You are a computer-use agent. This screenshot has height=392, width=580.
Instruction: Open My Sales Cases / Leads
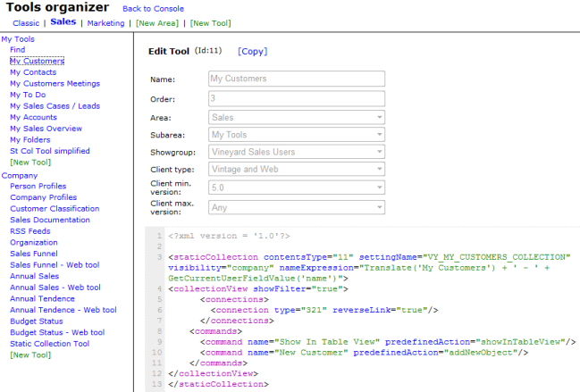click(55, 106)
